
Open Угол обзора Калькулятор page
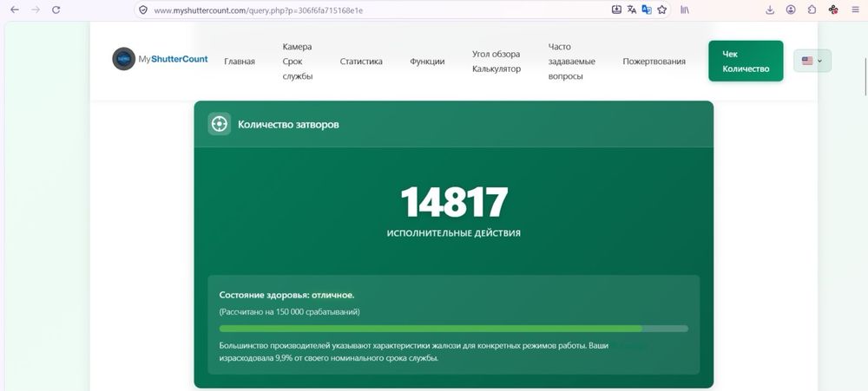[496, 62]
